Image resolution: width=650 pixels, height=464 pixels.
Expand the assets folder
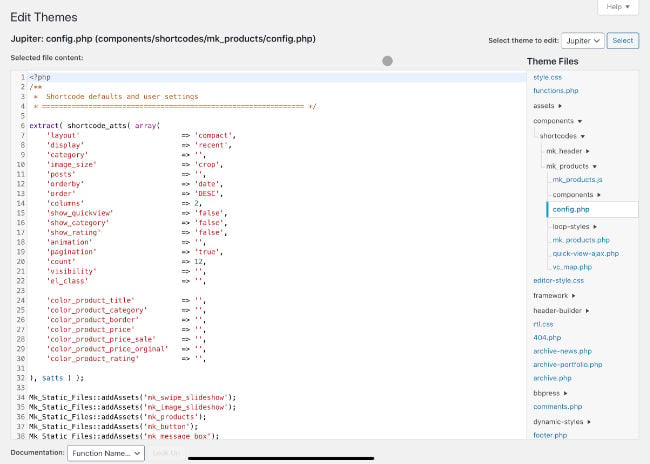(x=547, y=106)
